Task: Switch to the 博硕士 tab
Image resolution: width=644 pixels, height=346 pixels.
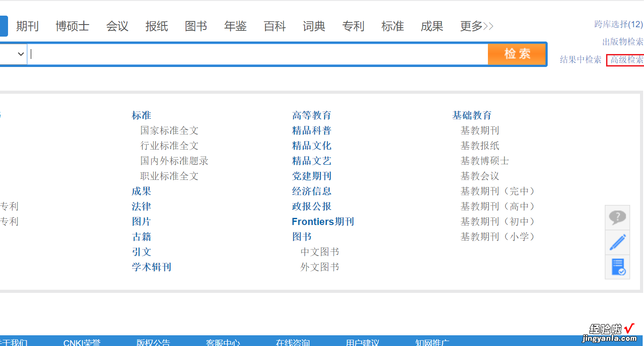Action: pos(72,26)
